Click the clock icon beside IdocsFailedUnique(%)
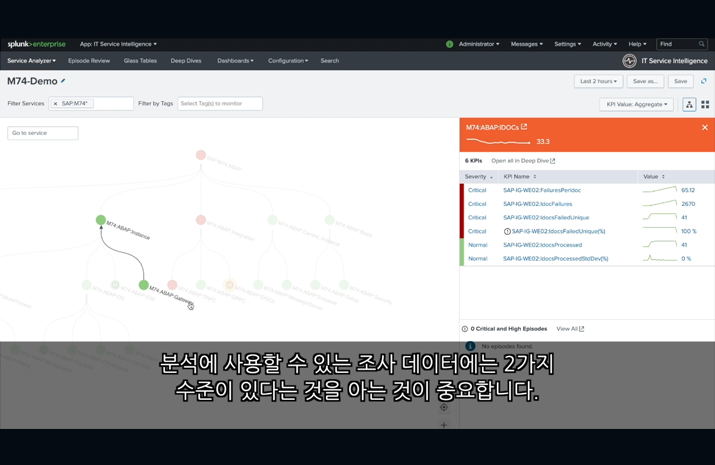Image resolution: width=715 pixels, height=465 pixels. click(507, 231)
